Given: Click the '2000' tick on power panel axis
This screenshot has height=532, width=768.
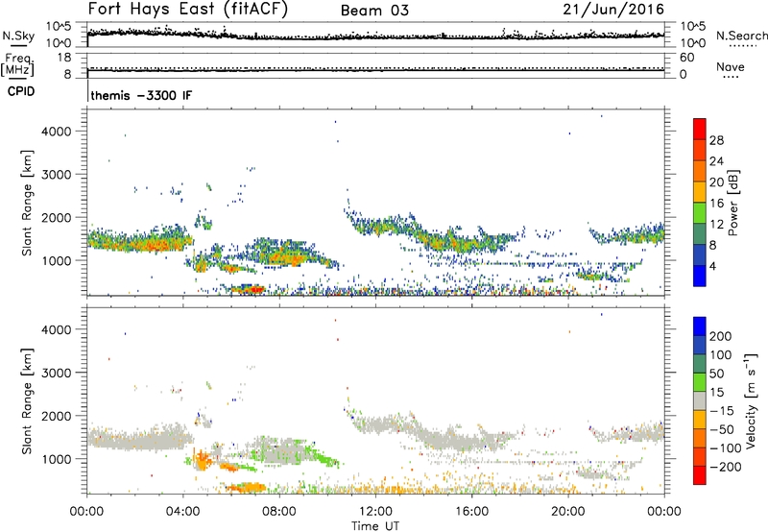Looking at the screenshot, I should pyautogui.click(x=57, y=217).
